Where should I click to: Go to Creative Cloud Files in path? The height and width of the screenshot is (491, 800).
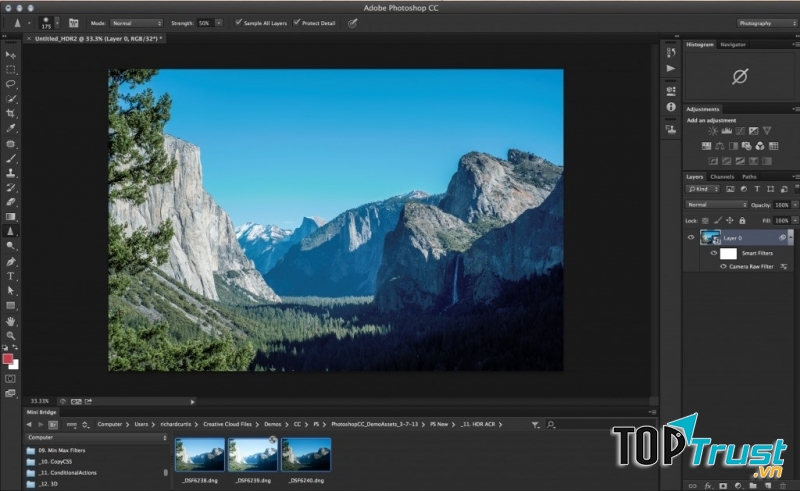(227, 424)
